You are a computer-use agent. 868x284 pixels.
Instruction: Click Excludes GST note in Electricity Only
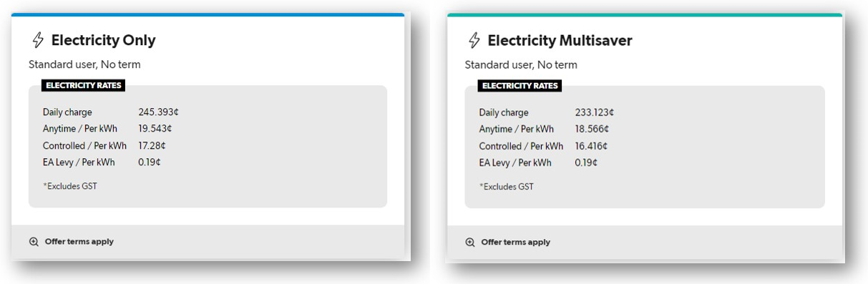point(70,186)
